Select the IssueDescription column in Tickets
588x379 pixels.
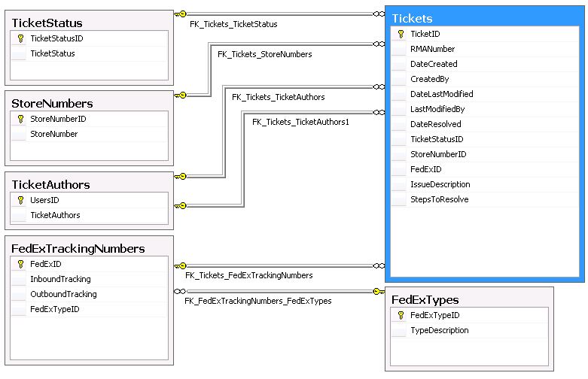tap(485, 185)
